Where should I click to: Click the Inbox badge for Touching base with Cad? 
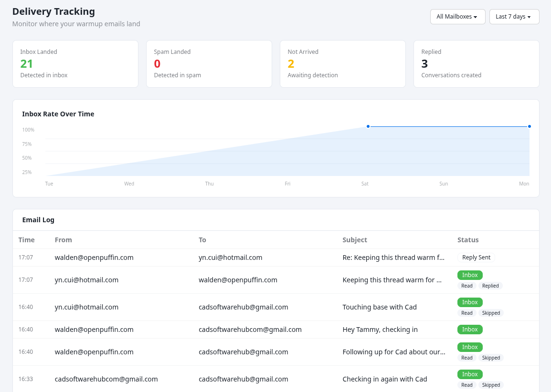pyautogui.click(x=469, y=302)
